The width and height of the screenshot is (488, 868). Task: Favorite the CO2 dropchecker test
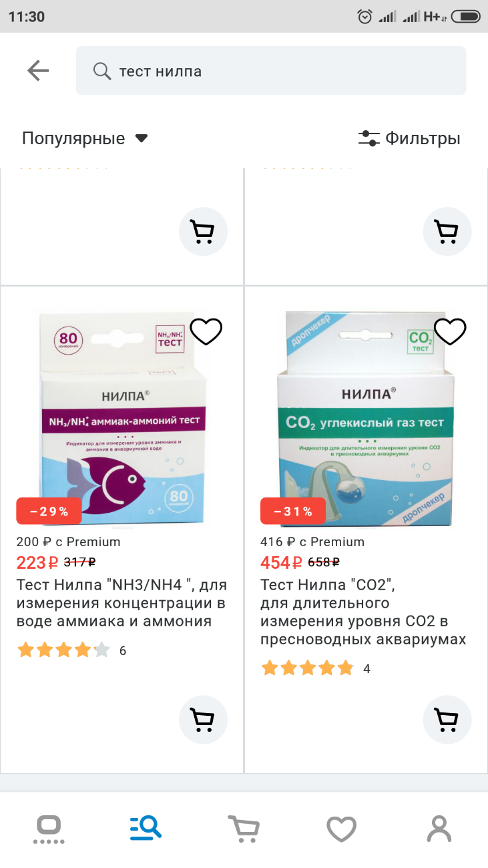pyautogui.click(x=450, y=331)
